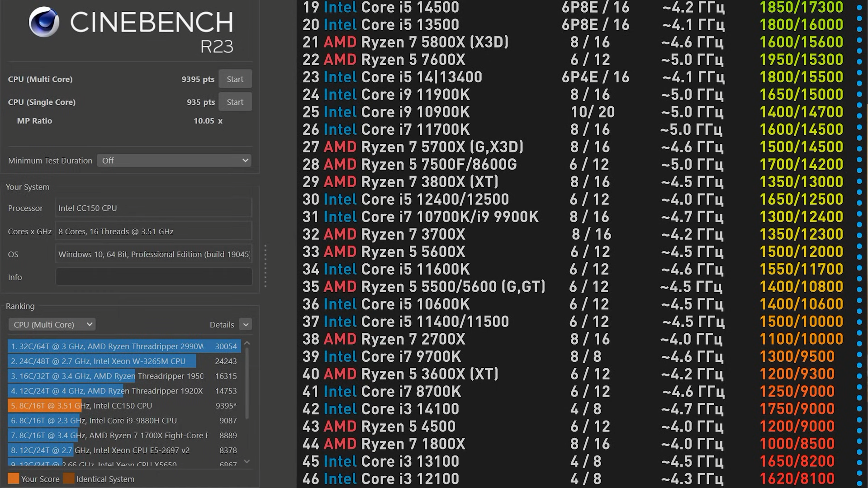
Task: Click the OS field showing Windows 10
Action: (x=154, y=254)
